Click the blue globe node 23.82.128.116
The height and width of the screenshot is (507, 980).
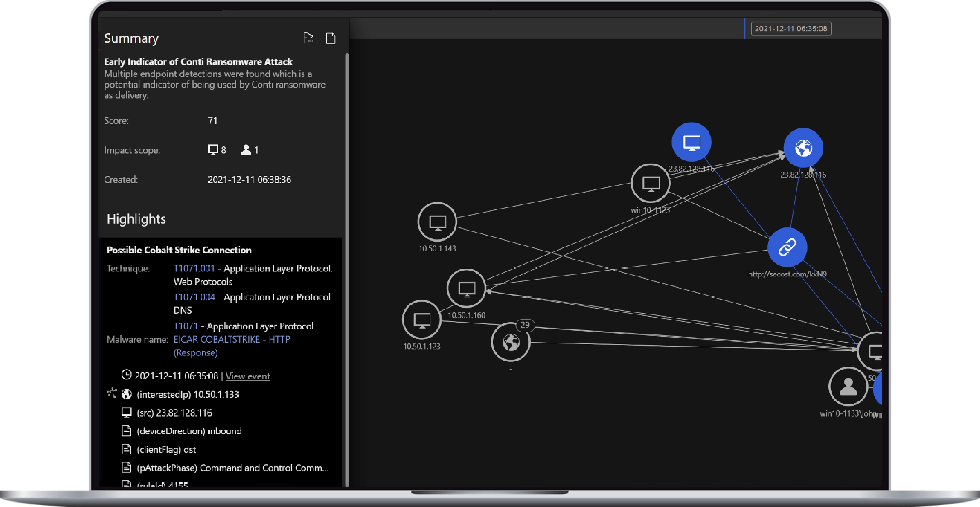pyautogui.click(x=803, y=148)
